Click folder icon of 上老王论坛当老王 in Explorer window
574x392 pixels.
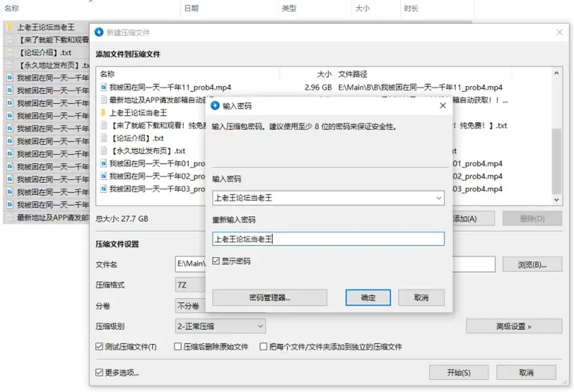(10, 27)
